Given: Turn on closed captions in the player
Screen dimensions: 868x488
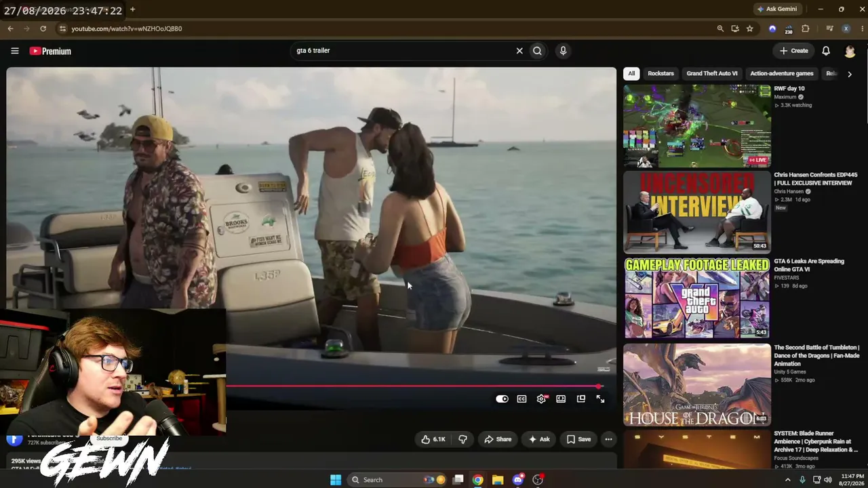Looking at the screenshot, I should click(521, 399).
